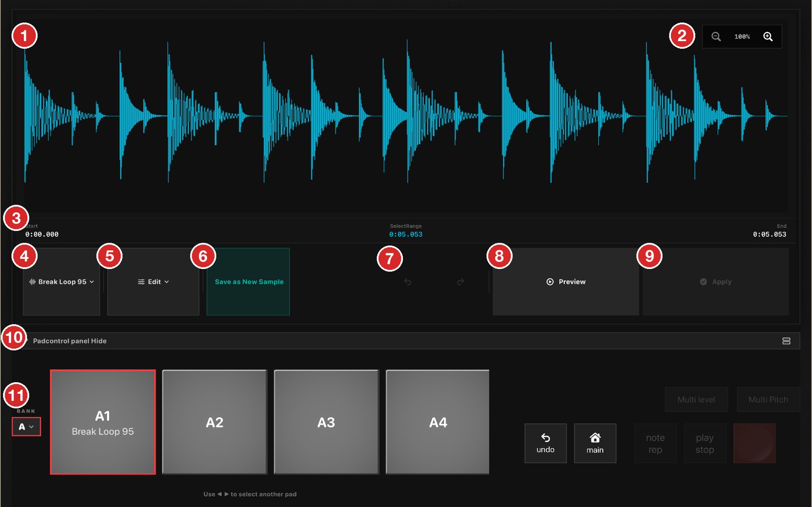This screenshot has height=507, width=812.
Task: Click the 100% zoom level value
Action: [x=742, y=37]
